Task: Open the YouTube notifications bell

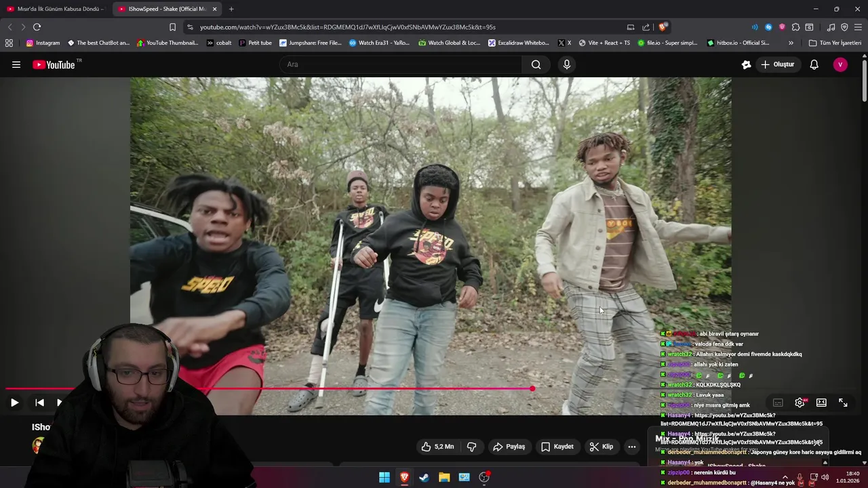Action: (814, 64)
